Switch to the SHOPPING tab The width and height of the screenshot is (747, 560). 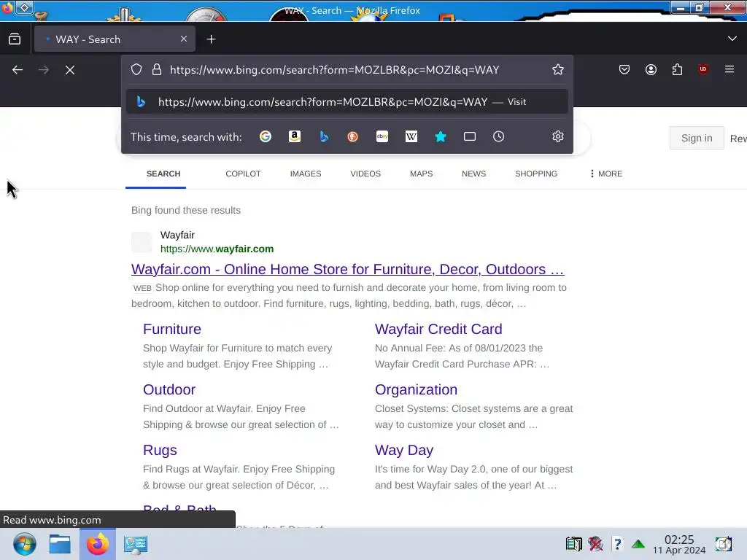[536, 174]
